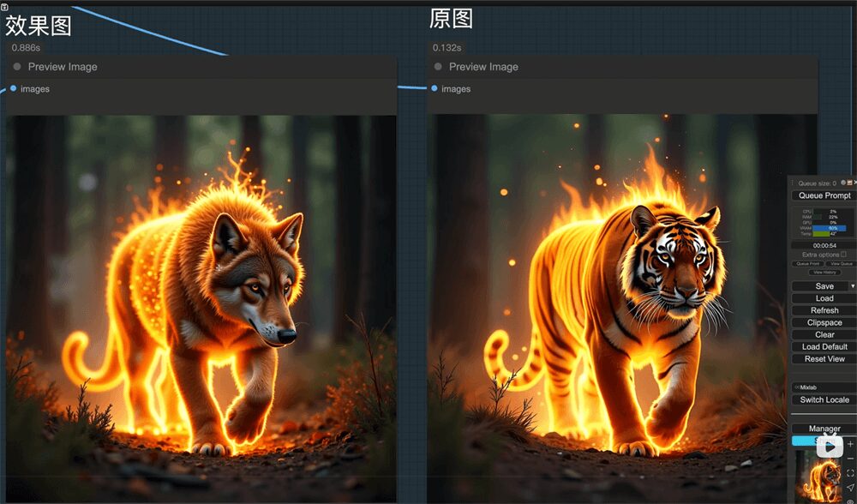This screenshot has height=504, width=857.
Task: Click the 0.132s execution time label
Action: 447,47
